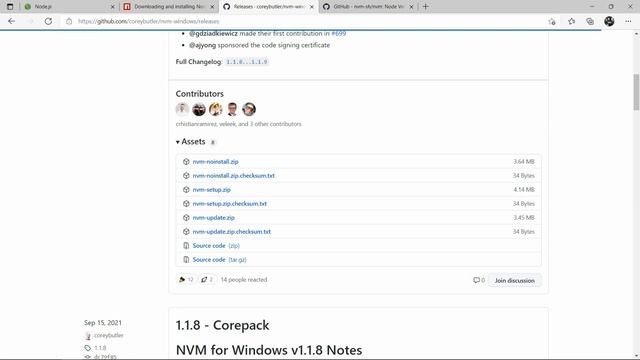Switch to Downloading and installing Node tab
640x360 pixels.
pos(169,7)
